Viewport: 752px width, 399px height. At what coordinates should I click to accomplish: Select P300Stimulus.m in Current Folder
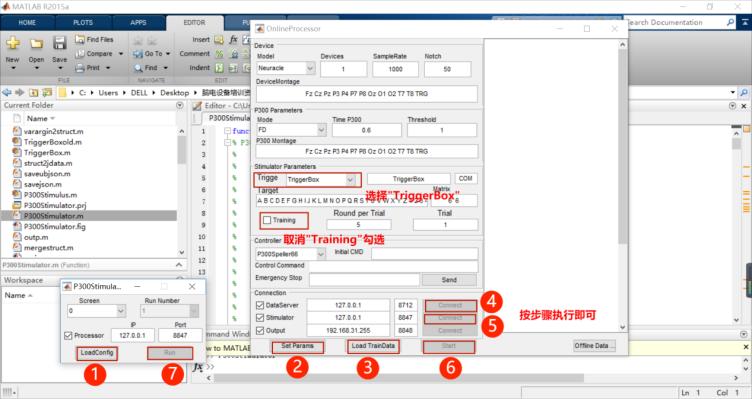(50, 195)
